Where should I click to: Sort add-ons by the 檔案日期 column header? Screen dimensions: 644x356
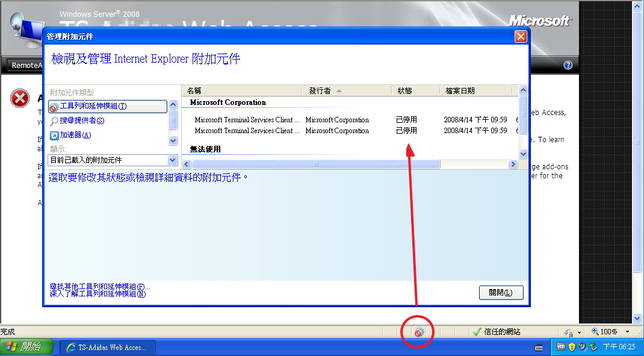477,90
